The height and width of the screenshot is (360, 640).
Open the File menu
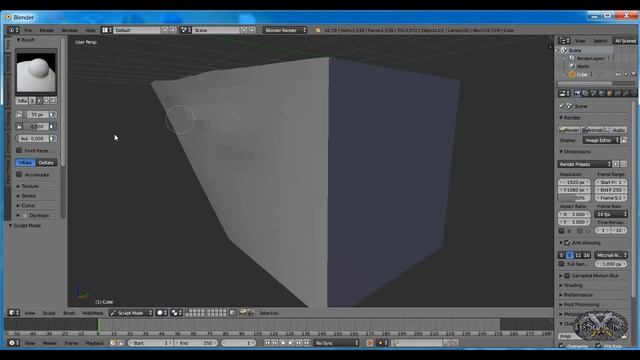point(28,30)
